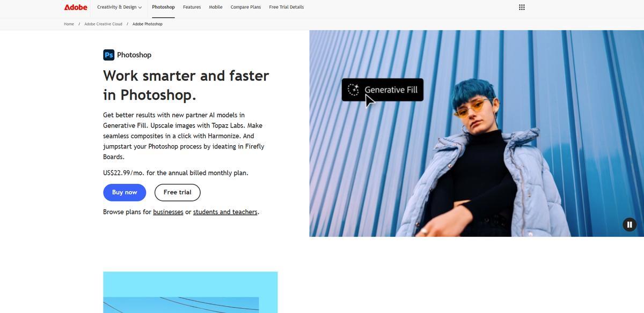This screenshot has width=644, height=313.
Task: Click the Buy now button
Action: (125, 192)
